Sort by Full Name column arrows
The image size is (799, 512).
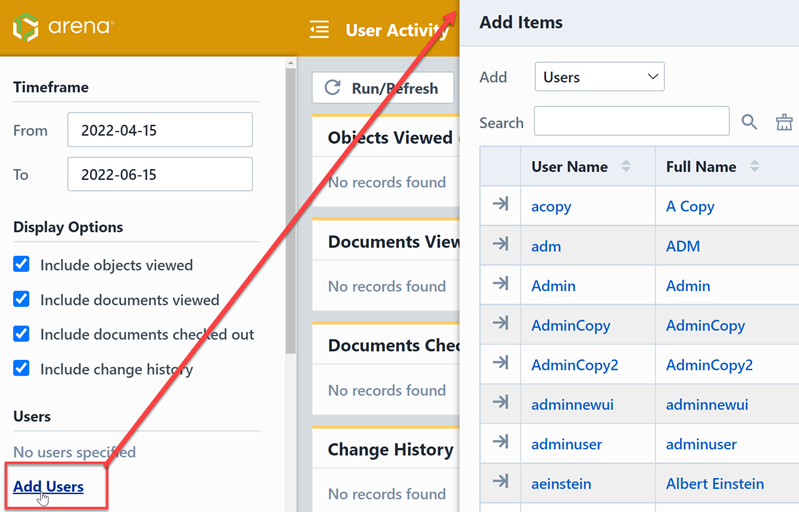(x=755, y=166)
